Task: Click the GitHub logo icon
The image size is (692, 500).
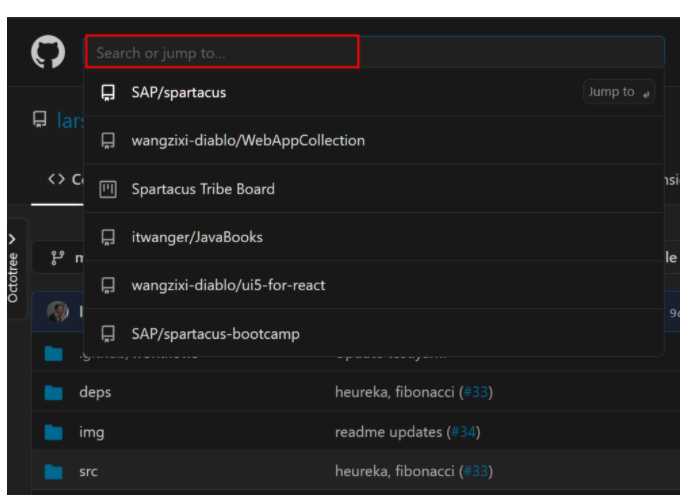Action: pyautogui.click(x=48, y=52)
